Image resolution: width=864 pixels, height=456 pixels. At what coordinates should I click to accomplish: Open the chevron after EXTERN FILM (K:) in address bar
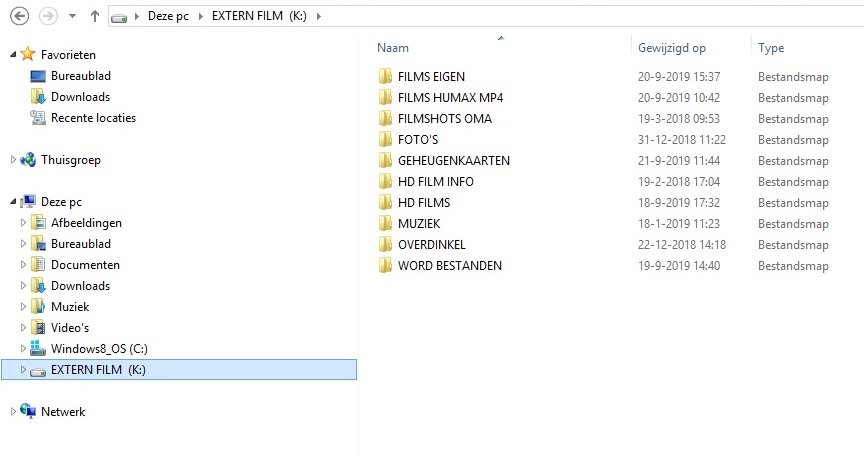pyautogui.click(x=318, y=17)
